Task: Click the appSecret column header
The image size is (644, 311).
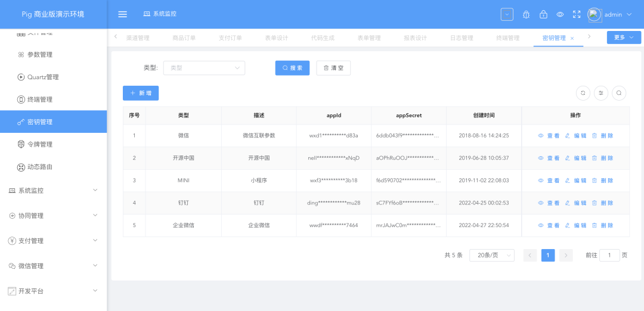Action: [408, 116]
